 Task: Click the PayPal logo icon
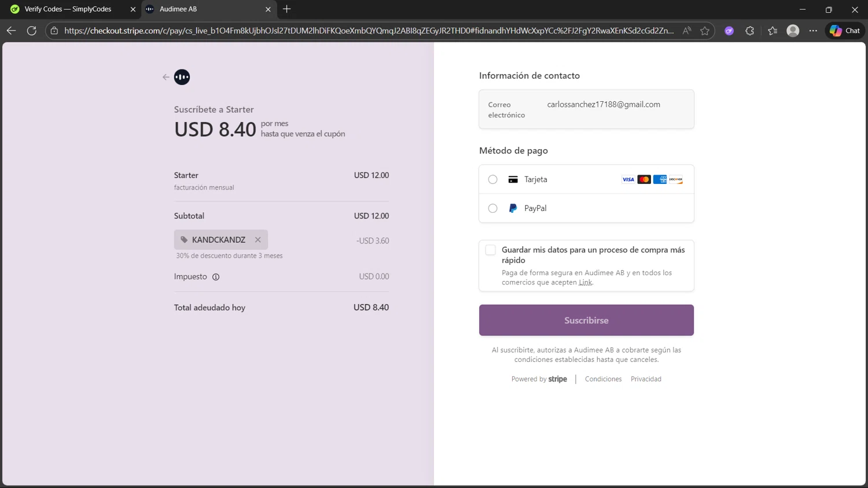(513, 208)
